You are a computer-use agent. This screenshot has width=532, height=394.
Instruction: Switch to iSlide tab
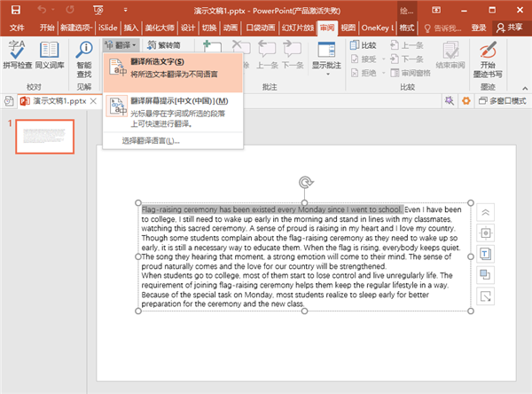tap(108, 28)
